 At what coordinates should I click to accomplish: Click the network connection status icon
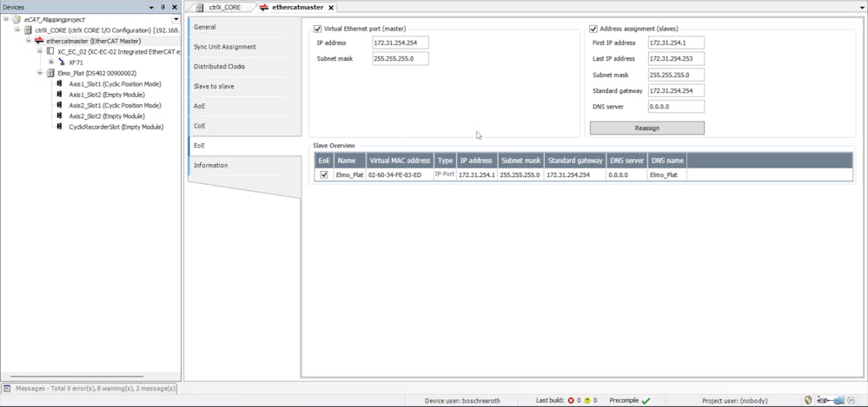[837, 400]
